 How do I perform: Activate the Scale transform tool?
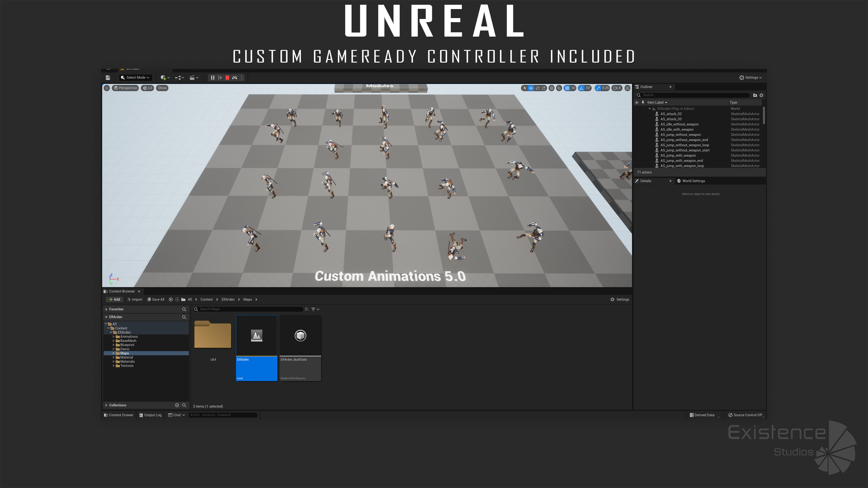click(x=543, y=88)
